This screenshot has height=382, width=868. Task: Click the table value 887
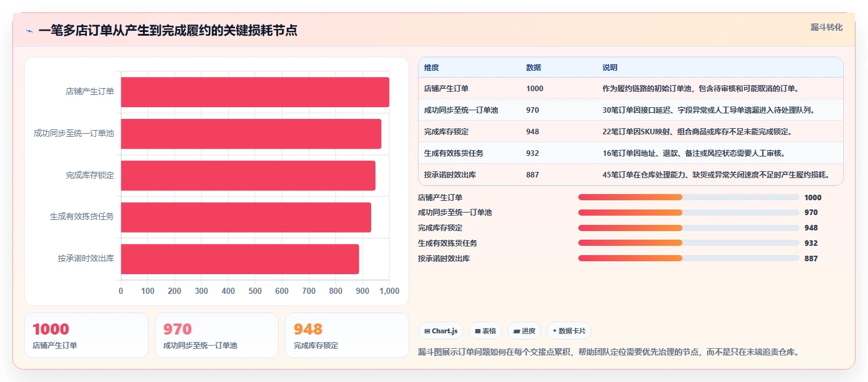tap(533, 175)
